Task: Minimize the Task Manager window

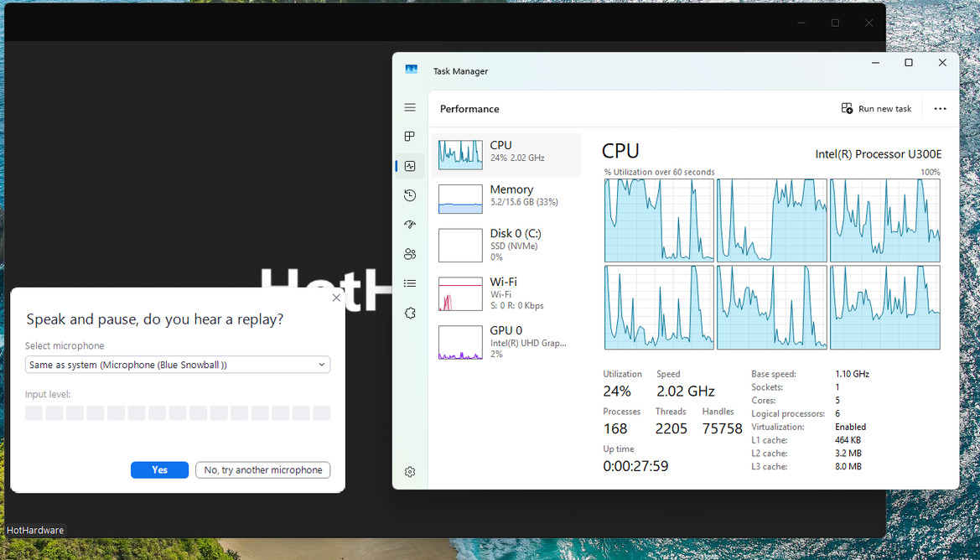Action: point(876,63)
